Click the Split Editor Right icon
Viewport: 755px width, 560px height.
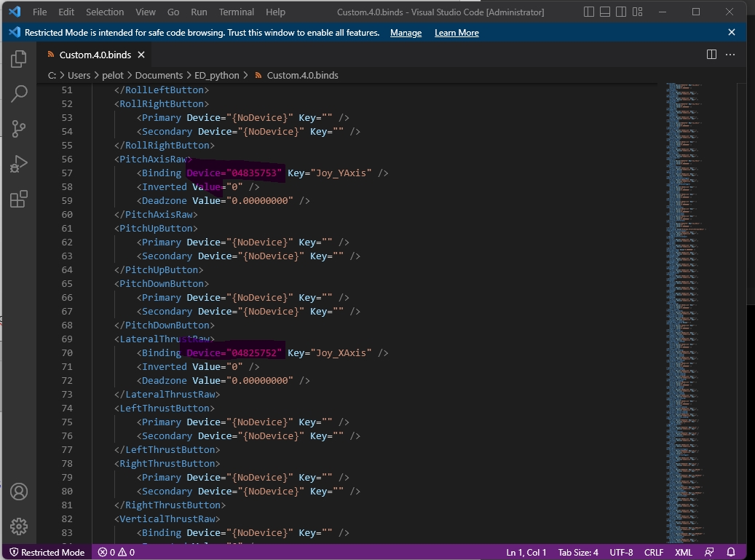click(711, 55)
